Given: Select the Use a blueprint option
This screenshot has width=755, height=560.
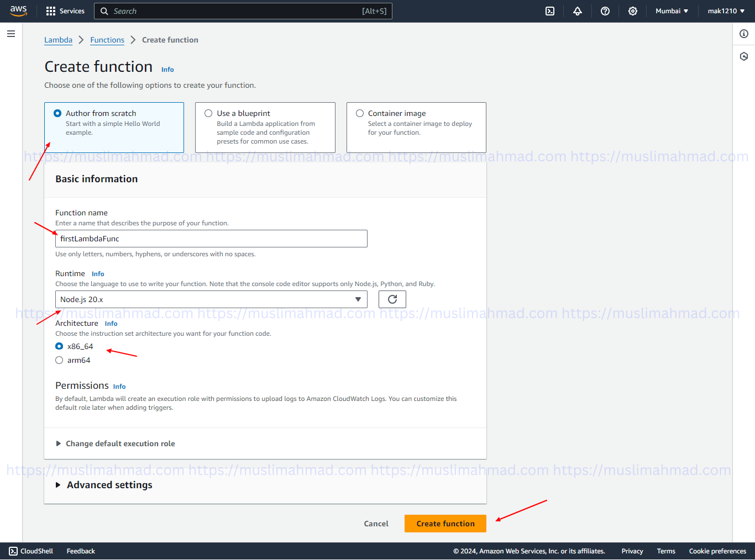Looking at the screenshot, I should [208, 113].
